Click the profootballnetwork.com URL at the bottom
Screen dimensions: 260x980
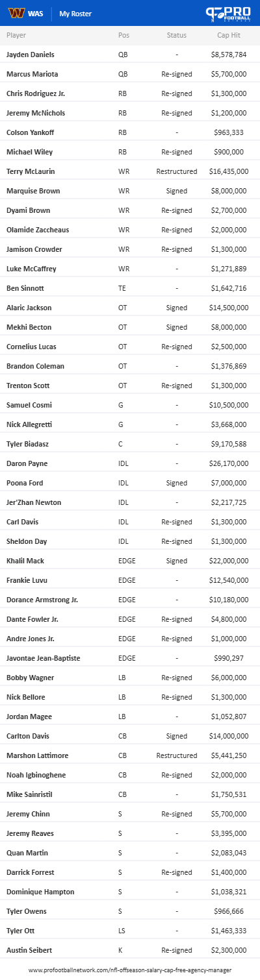pos(130,970)
